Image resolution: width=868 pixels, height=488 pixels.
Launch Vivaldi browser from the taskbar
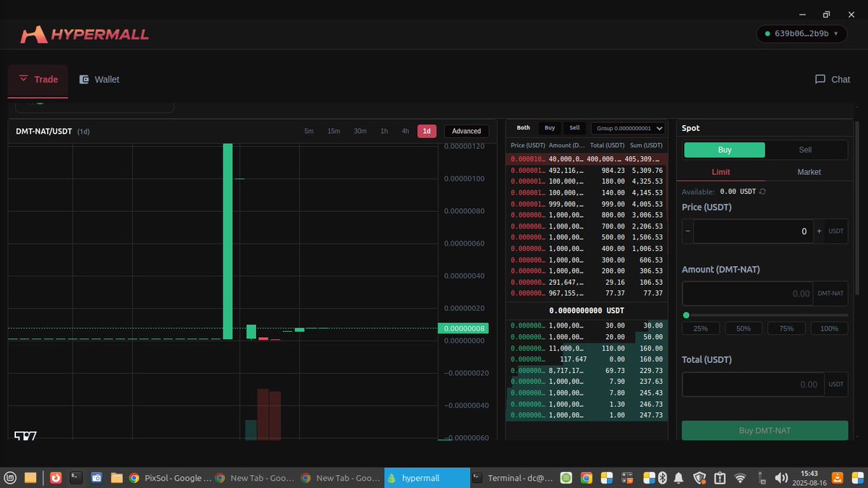click(x=56, y=478)
